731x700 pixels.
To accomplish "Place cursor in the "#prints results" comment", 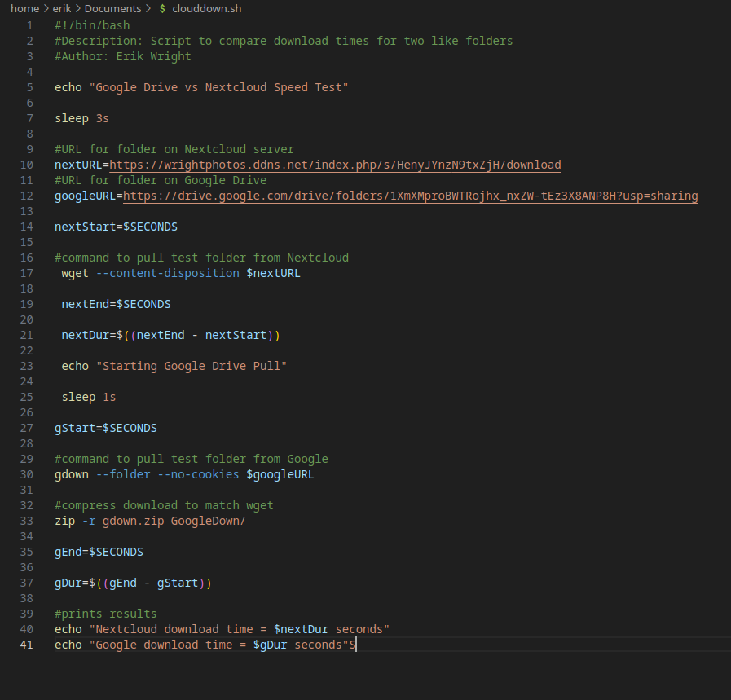I will point(105,614).
